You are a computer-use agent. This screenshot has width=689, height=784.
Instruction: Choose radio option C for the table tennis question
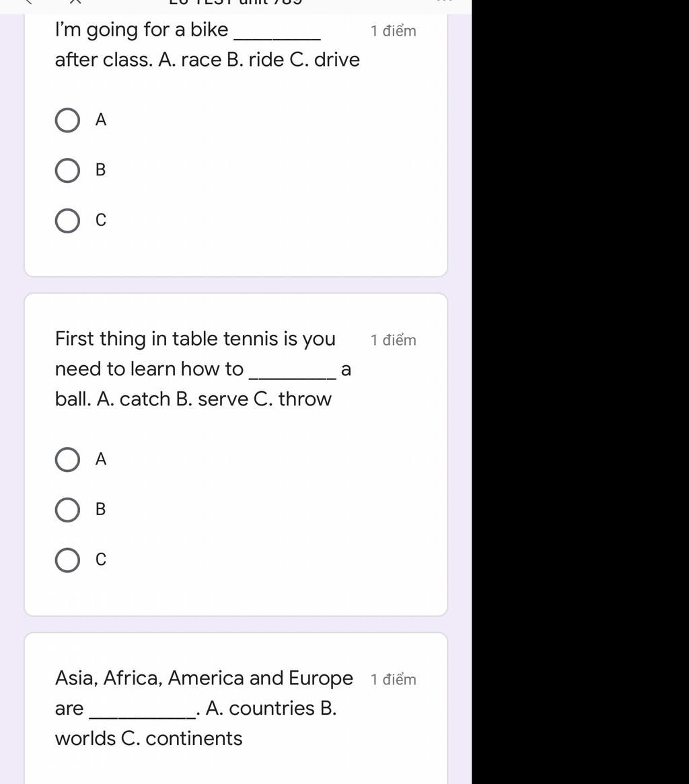67,560
